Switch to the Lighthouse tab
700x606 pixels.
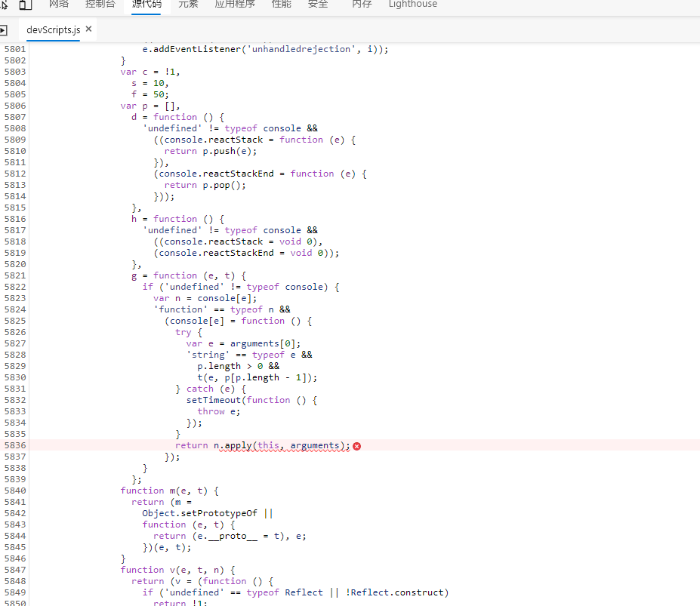coord(413,4)
